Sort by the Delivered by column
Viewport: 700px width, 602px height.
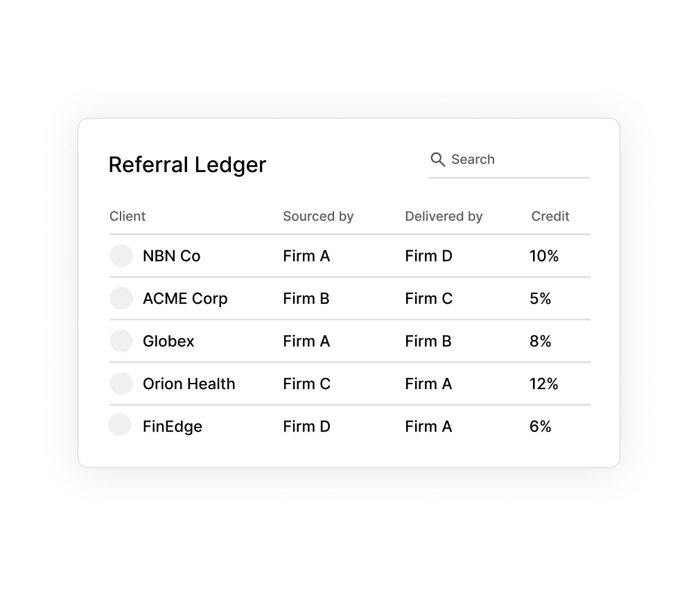[444, 216]
